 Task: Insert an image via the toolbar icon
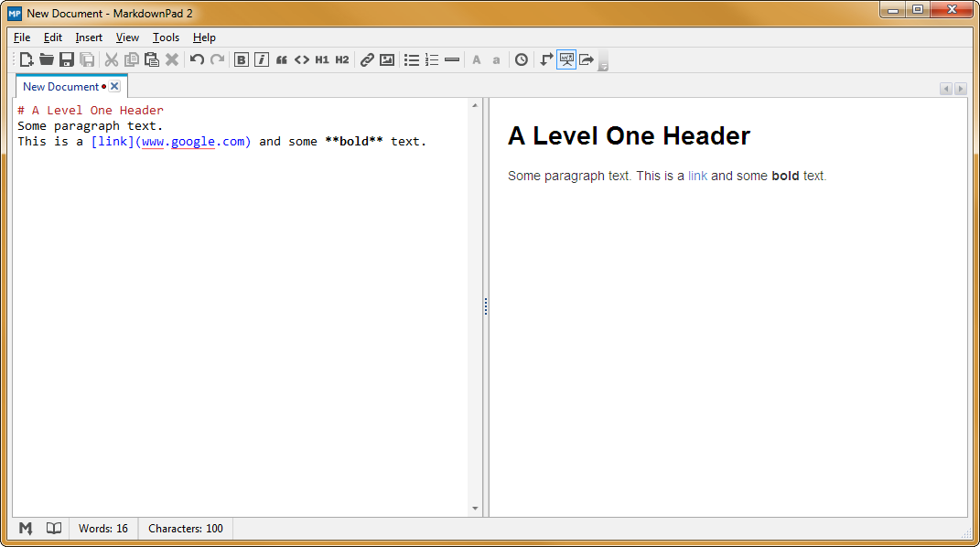coord(386,59)
